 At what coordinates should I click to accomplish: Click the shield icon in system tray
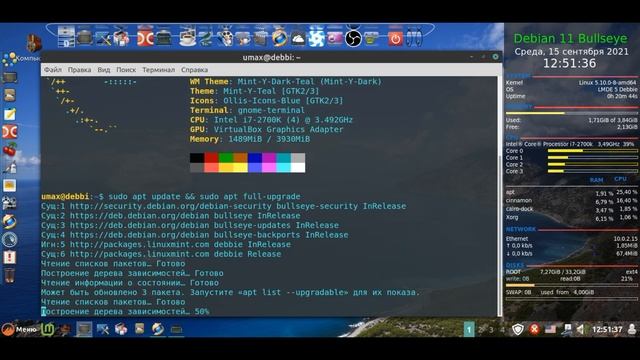[518, 329]
